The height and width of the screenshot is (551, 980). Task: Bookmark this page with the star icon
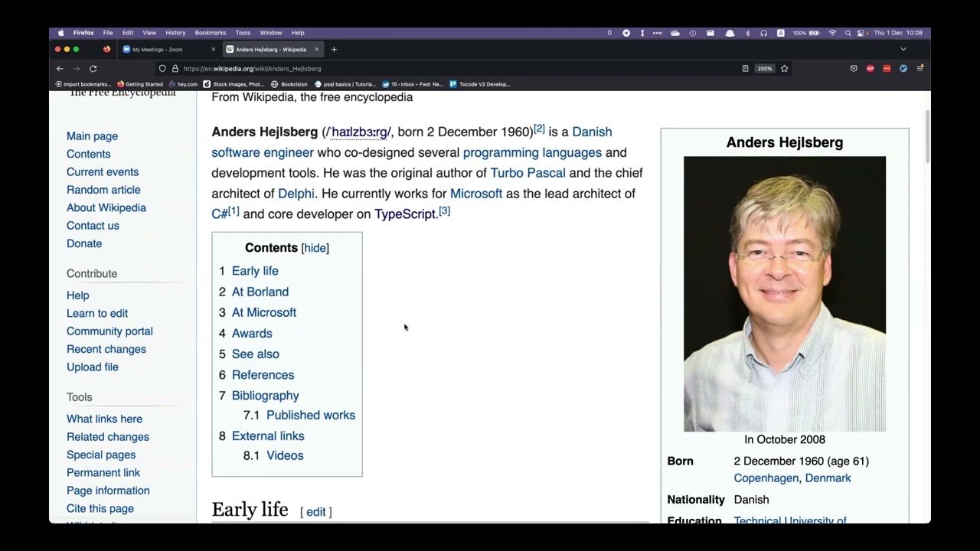click(784, 69)
